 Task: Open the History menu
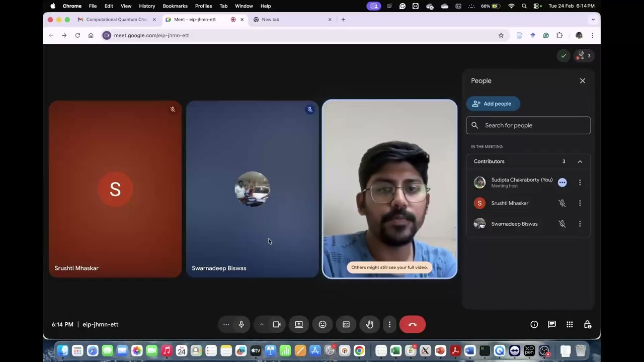[x=147, y=6]
